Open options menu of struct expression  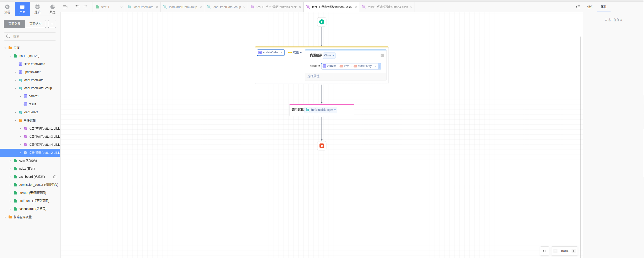(x=380, y=66)
